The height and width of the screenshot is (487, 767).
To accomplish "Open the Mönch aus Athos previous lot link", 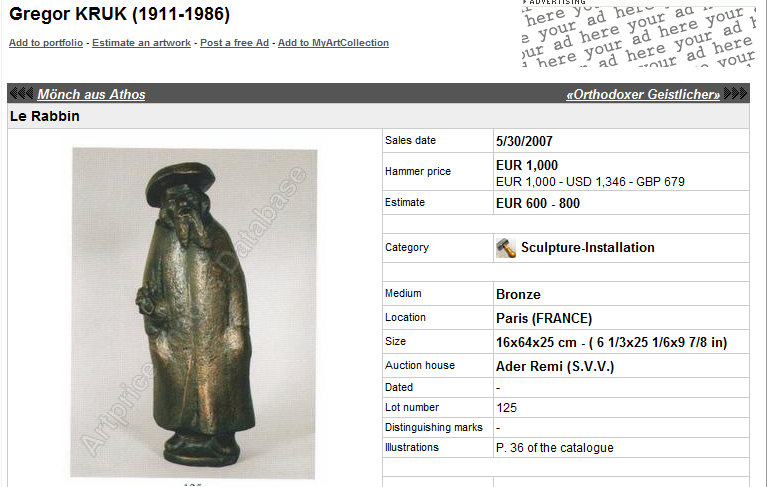I will [91, 94].
